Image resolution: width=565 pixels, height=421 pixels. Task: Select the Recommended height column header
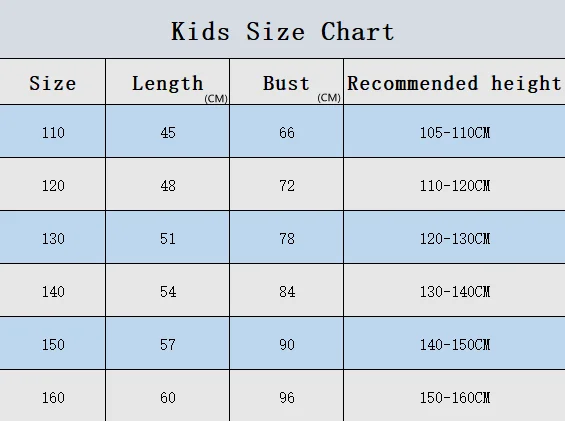[454, 84]
